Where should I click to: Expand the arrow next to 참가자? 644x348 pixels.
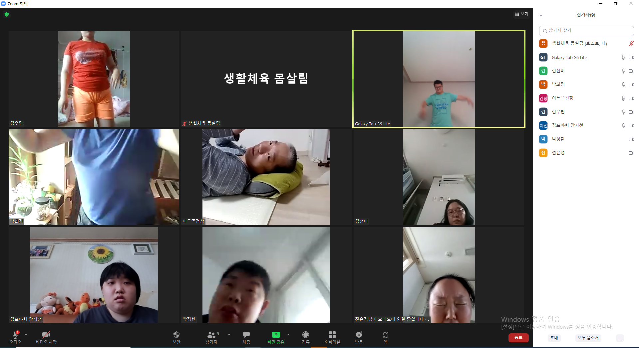229,335
